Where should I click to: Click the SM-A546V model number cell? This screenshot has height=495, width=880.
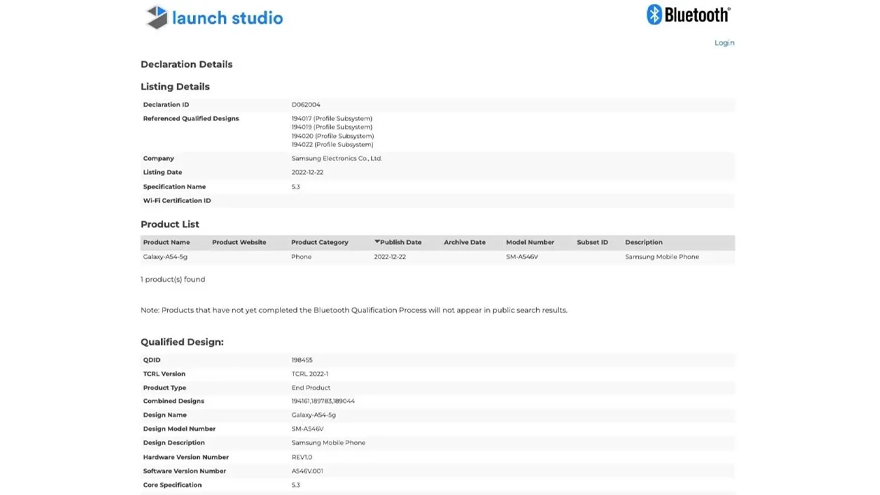click(521, 257)
